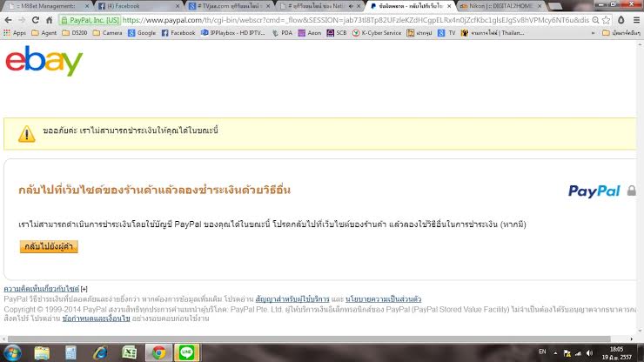Click the padlock next to PayPal logo
This screenshot has height=362, width=644.
point(632,191)
